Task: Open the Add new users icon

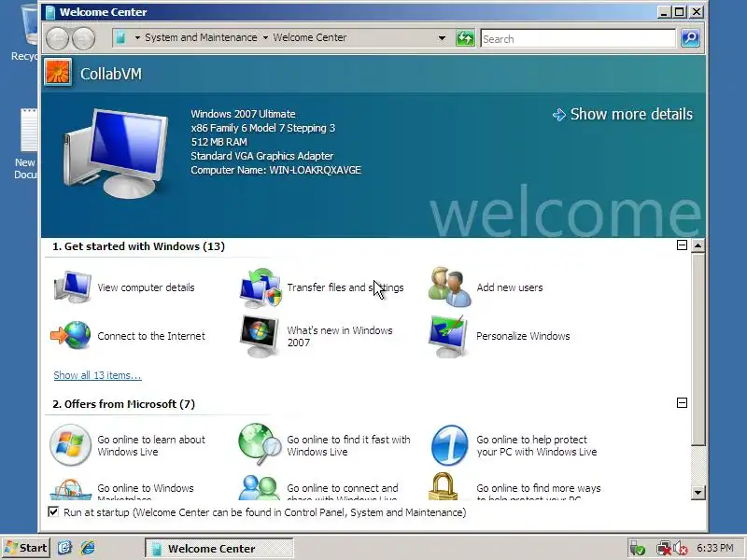Action: tap(450, 287)
